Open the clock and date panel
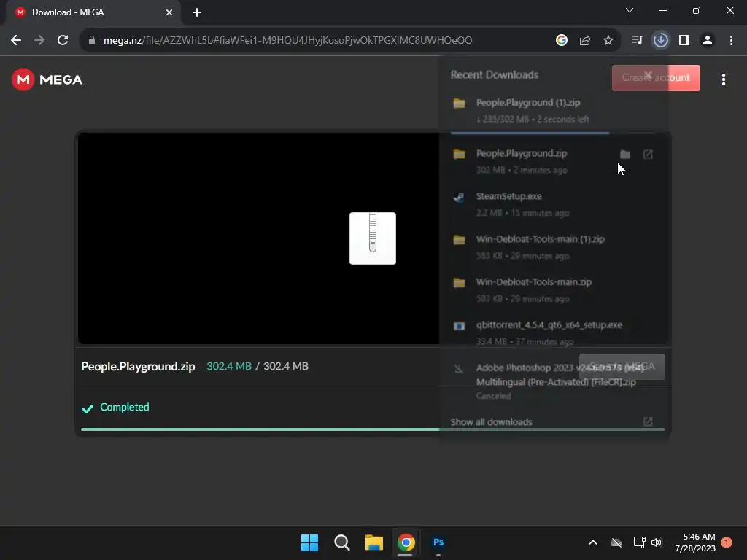The width and height of the screenshot is (747, 560). point(695,542)
